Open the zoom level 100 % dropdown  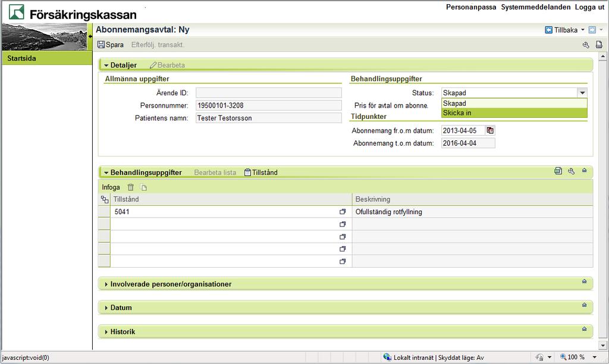594,357
